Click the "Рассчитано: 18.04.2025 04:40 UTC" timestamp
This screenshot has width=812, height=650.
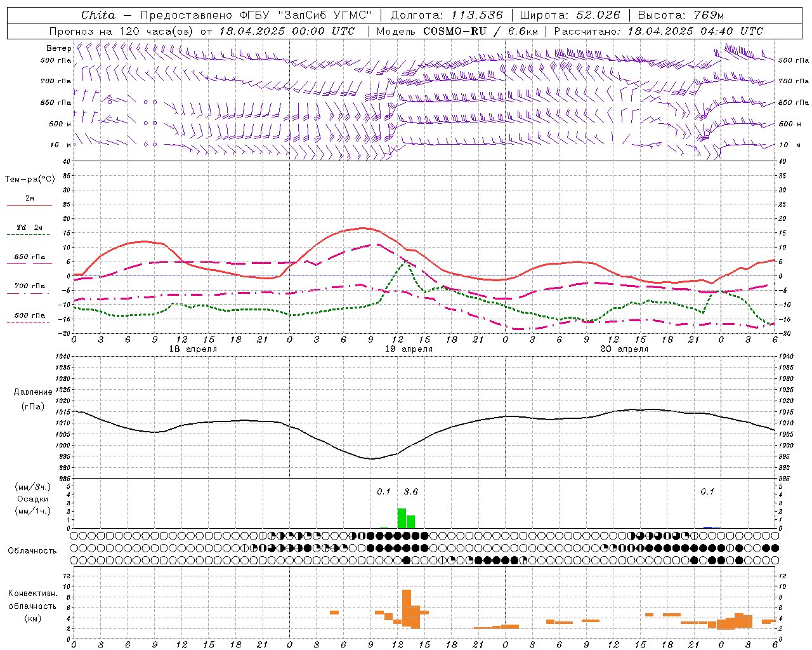pos(658,31)
